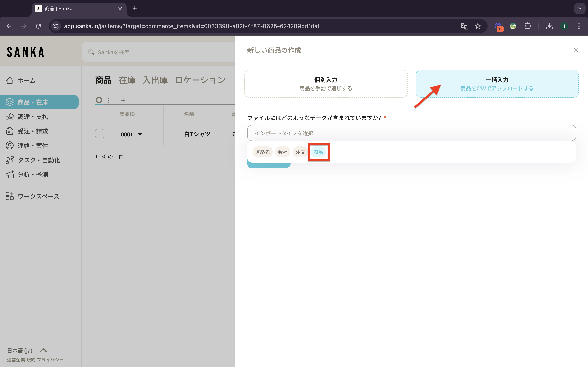
Task: Open the プライバシー privacy link
Action: coord(50,360)
